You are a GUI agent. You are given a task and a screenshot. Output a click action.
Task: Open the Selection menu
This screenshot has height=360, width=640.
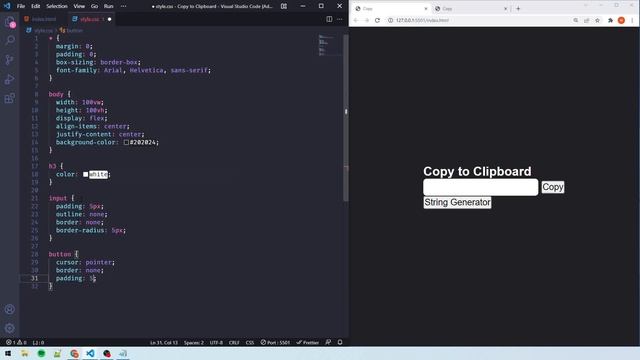point(57,6)
